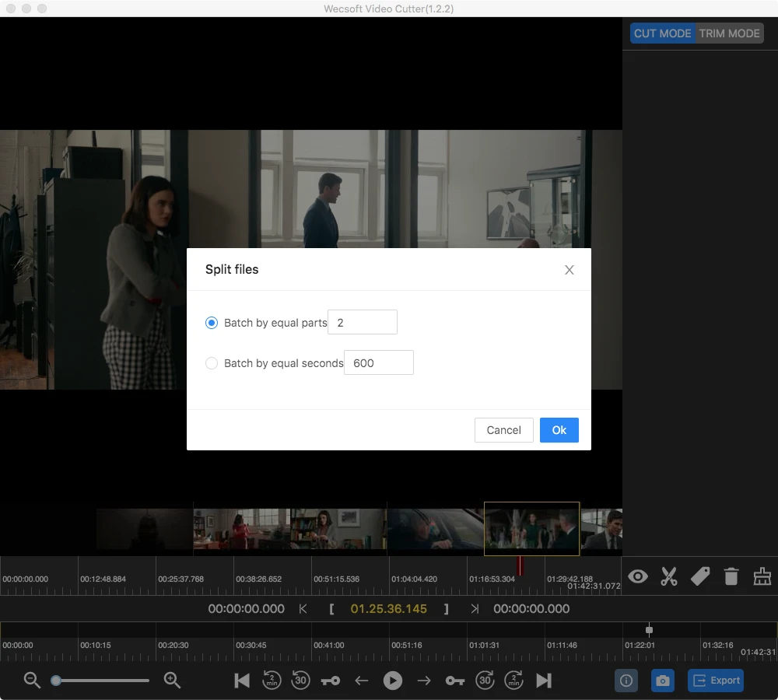
Task: Go to next keyframe key icon
Action: tap(454, 681)
